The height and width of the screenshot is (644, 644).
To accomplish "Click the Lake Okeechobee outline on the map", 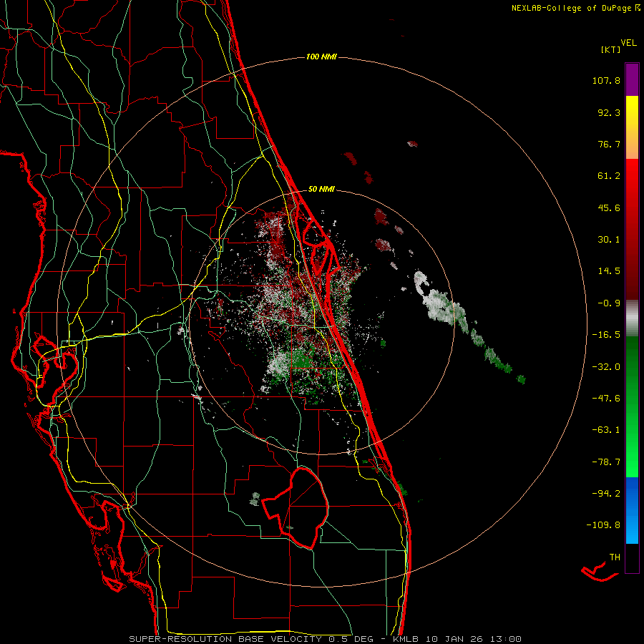I will (296, 509).
